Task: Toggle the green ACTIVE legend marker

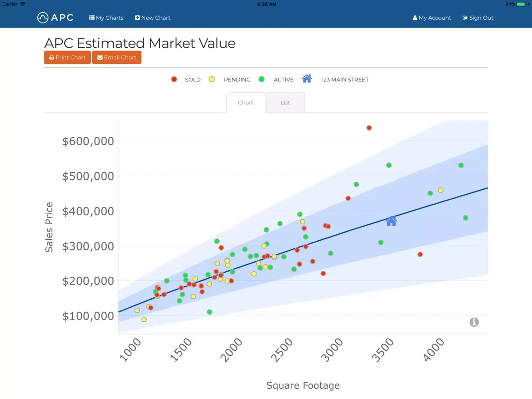Action: pos(262,79)
